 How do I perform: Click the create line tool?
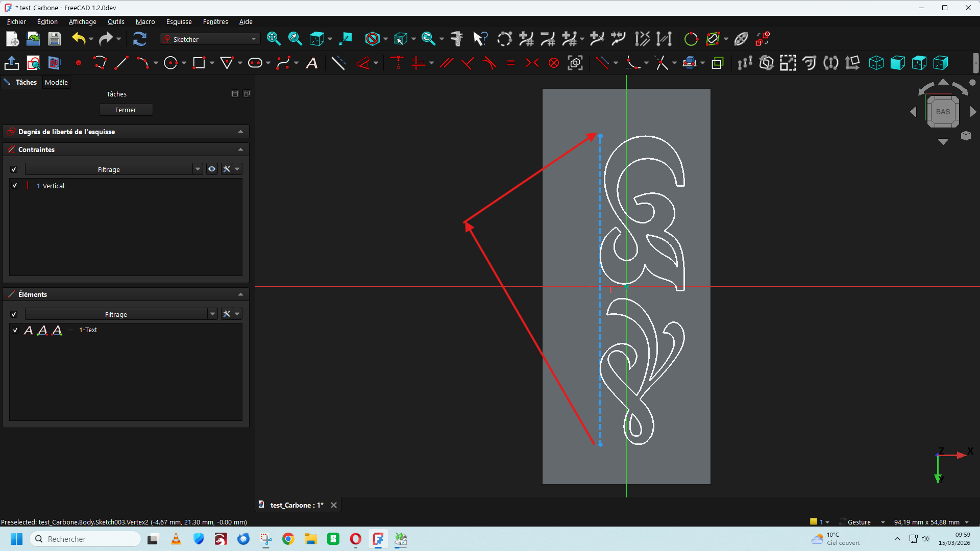click(x=121, y=63)
